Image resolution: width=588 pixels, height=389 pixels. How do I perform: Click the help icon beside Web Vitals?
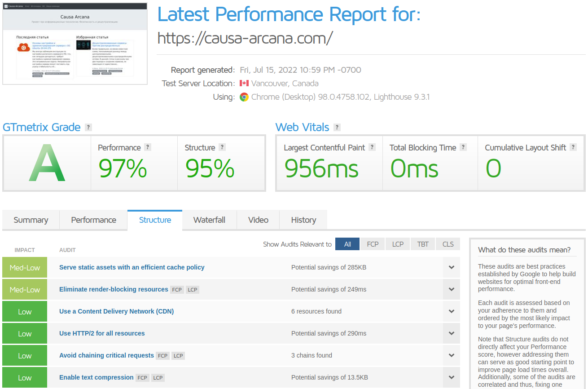point(337,127)
